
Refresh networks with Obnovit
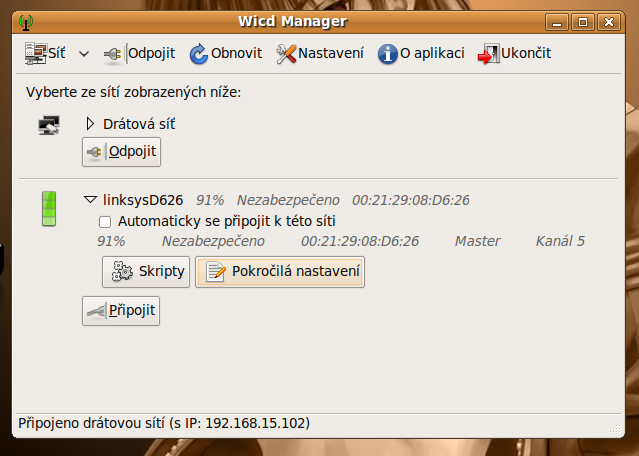click(x=226, y=53)
